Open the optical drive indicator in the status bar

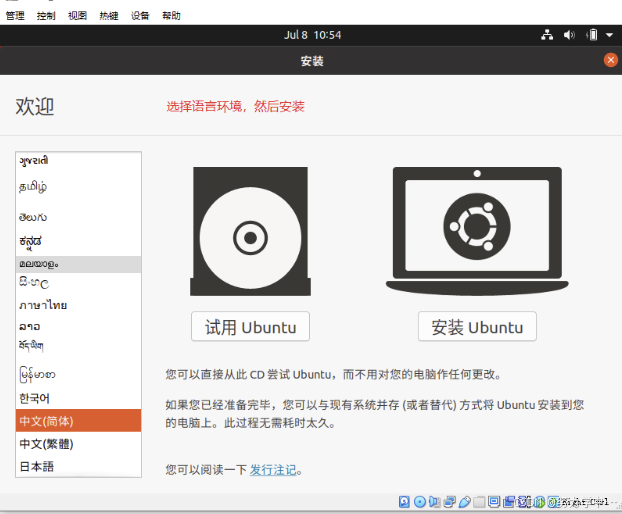coord(420,502)
